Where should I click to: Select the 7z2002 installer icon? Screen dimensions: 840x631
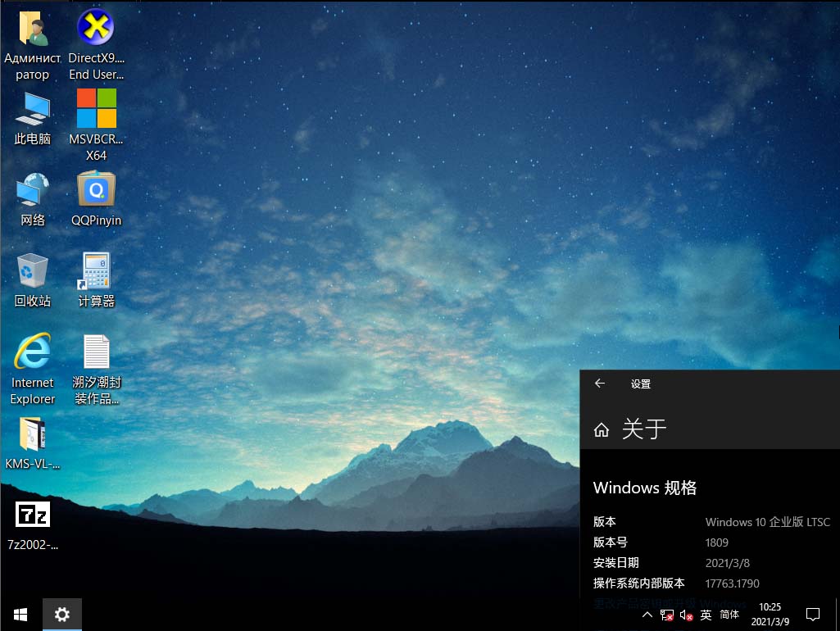(x=33, y=515)
